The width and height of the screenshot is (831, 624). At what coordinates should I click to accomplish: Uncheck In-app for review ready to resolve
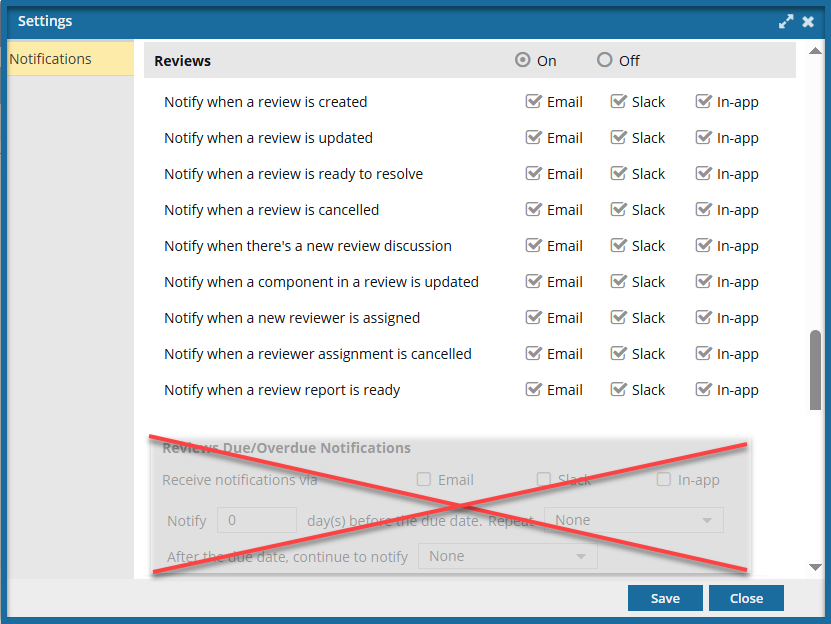tap(704, 174)
